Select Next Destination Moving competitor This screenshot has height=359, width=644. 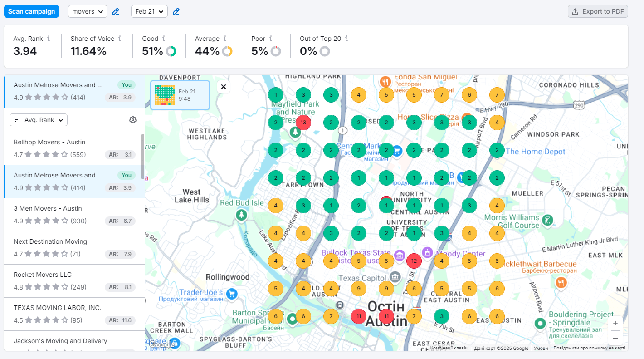(x=74, y=248)
